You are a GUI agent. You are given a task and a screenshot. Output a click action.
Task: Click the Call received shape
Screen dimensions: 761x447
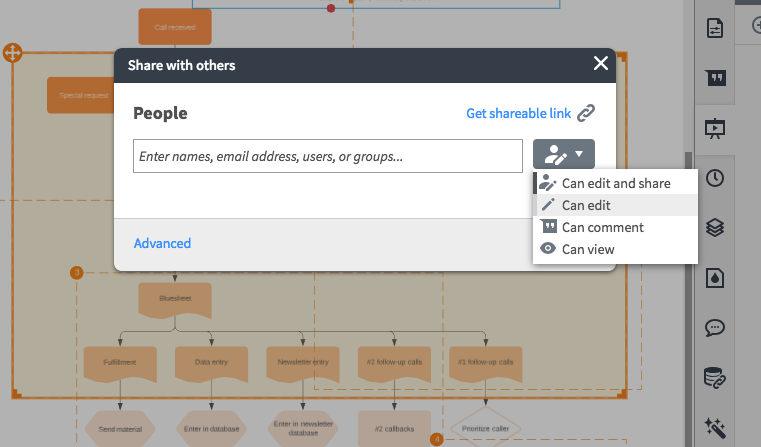pyautogui.click(x=175, y=27)
